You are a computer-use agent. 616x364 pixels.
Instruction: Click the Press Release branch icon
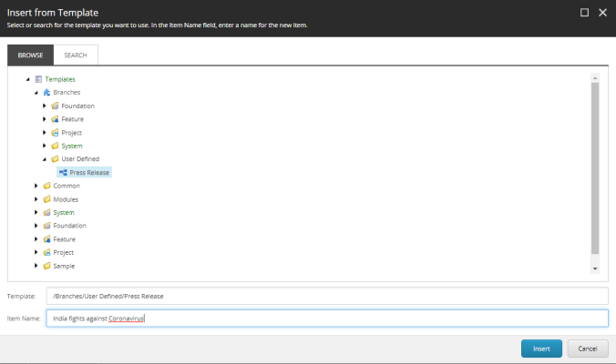coord(63,172)
